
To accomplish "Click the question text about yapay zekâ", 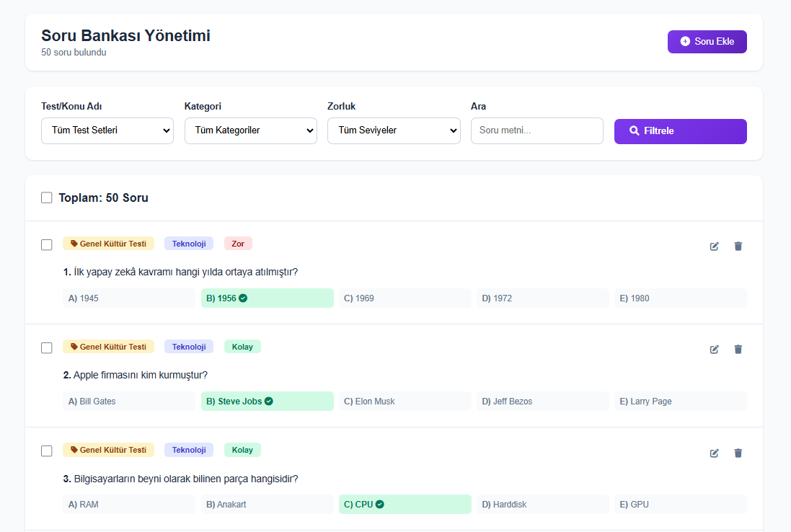I will point(180,272).
